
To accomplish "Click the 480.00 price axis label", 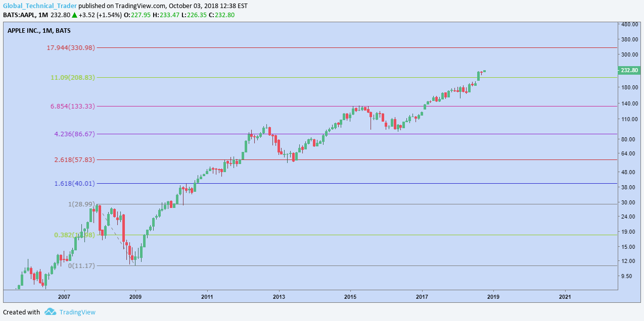I will (629, 24).
